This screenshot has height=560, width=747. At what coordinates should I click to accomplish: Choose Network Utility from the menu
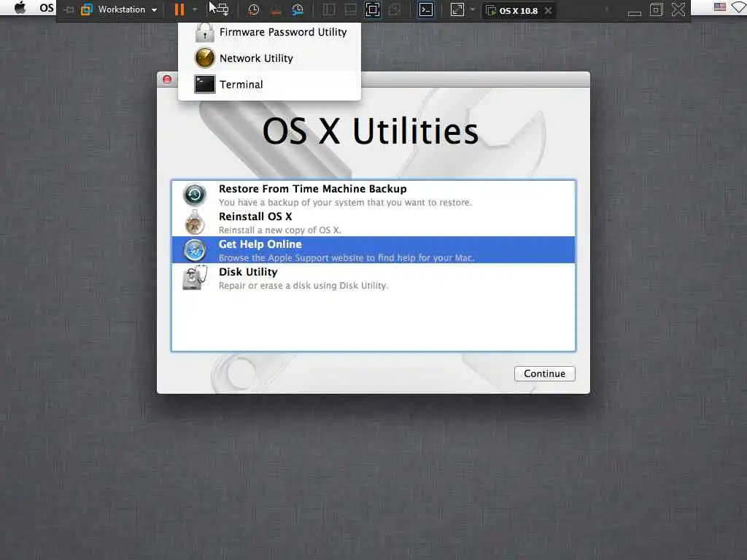tap(270, 58)
